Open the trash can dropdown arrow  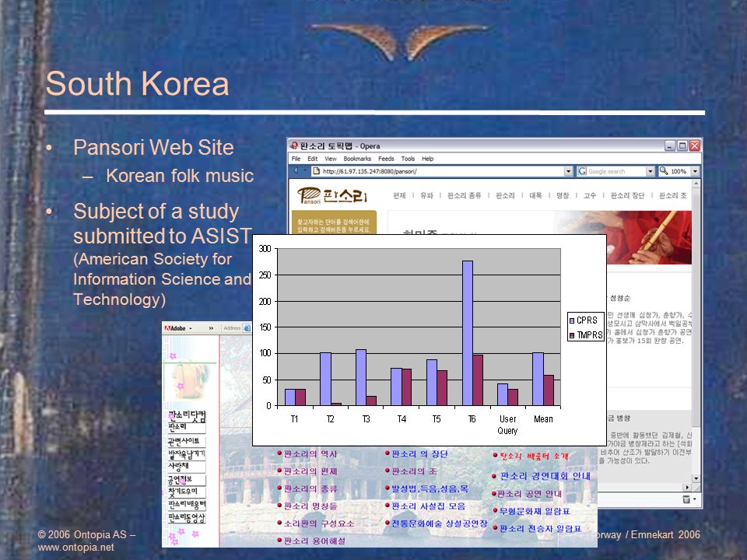[x=695, y=499]
